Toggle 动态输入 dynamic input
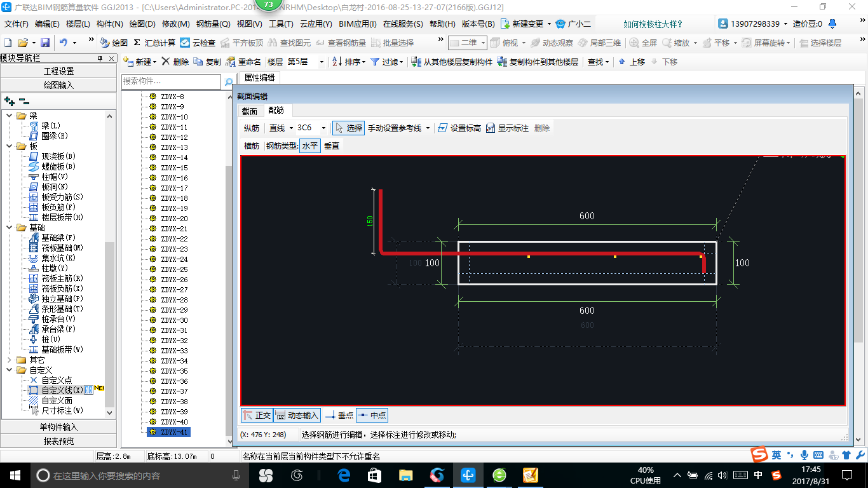Viewport: 868px width, 488px height. pyautogui.click(x=297, y=416)
